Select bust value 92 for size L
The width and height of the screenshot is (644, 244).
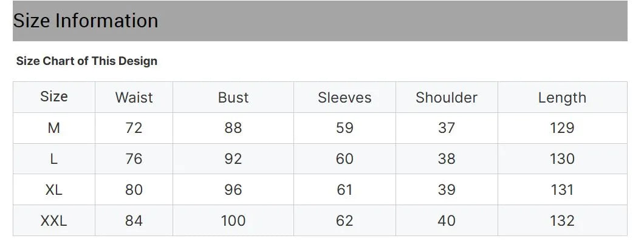[x=233, y=159]
